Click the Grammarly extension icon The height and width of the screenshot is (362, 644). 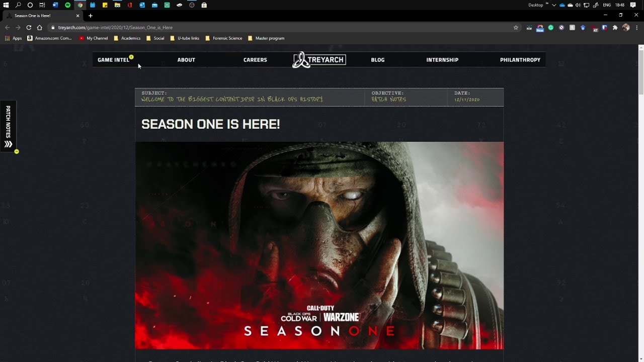coord(550,28)
